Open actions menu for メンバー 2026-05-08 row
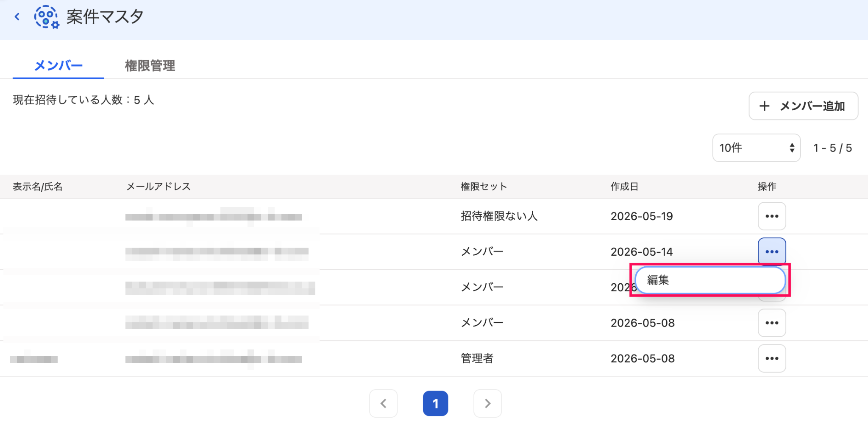 [x=772, y=323]
